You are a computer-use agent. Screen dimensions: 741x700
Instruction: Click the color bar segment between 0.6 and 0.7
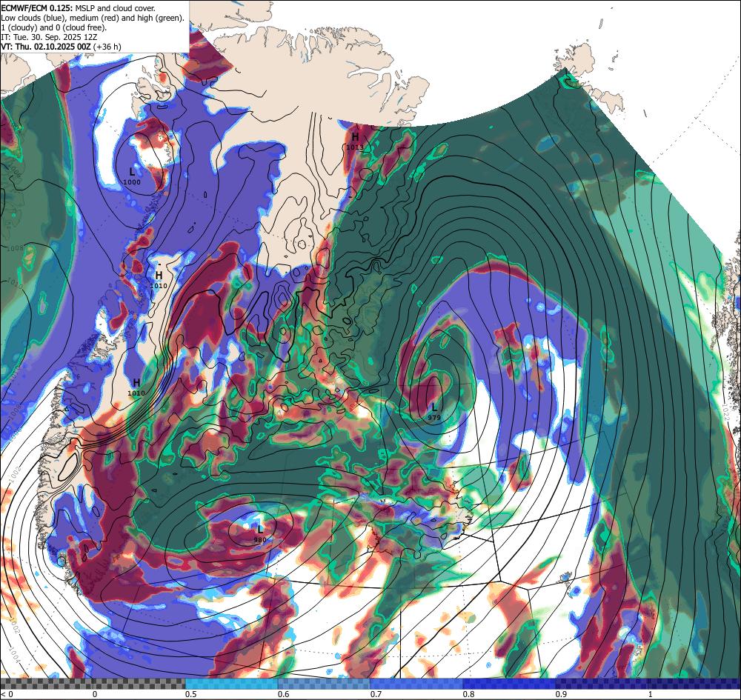[x=325, y=684]
